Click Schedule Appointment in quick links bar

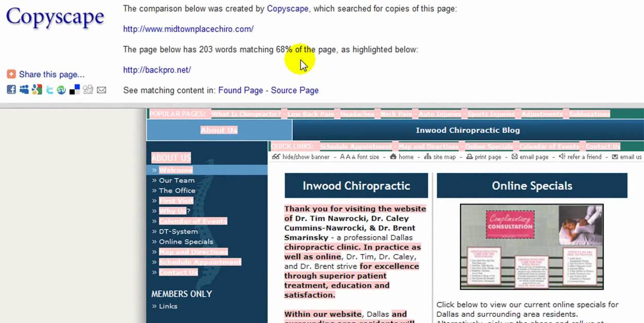[x=356, y=147]
